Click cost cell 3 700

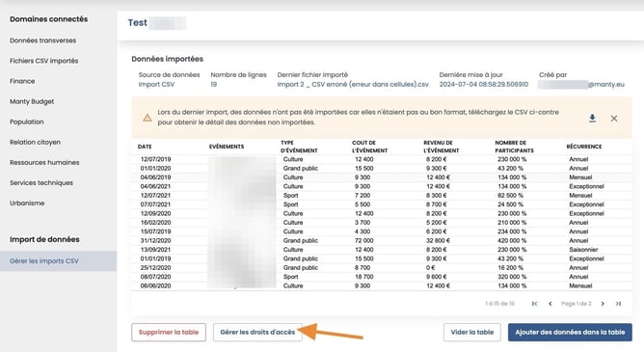click(362, 223)
